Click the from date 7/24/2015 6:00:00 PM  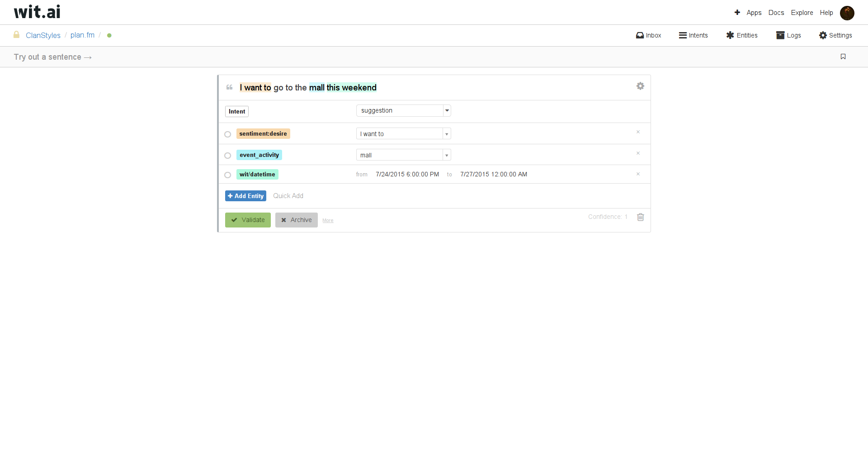tap(407, 175)
